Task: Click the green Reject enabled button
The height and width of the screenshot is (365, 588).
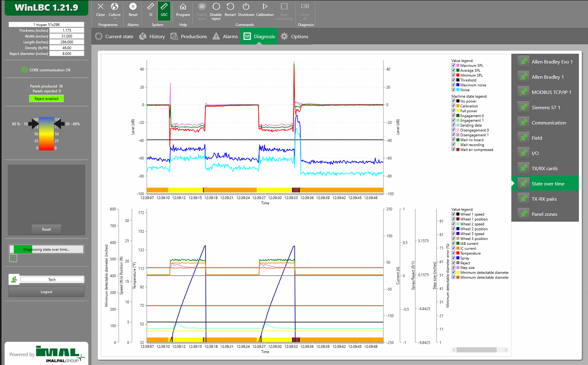Action: (x=46, y=99)
